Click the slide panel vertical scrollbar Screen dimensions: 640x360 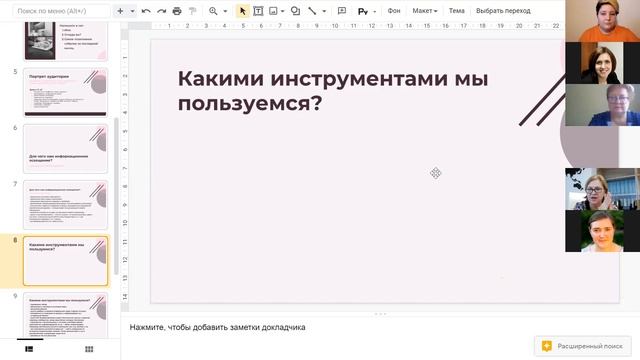click(116, 196)
